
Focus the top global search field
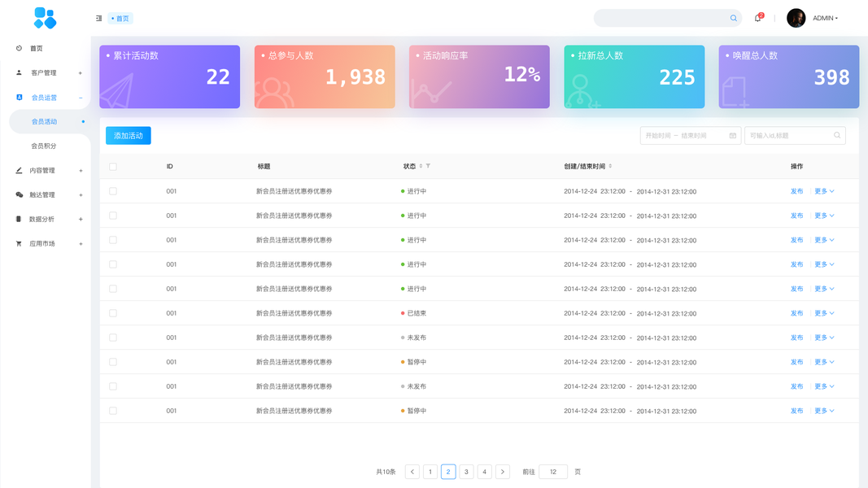(668, 18)
